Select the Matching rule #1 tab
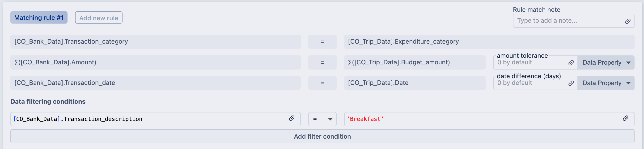Image resolution: width=644 pixels, height=149 pixels. point(39,18)
